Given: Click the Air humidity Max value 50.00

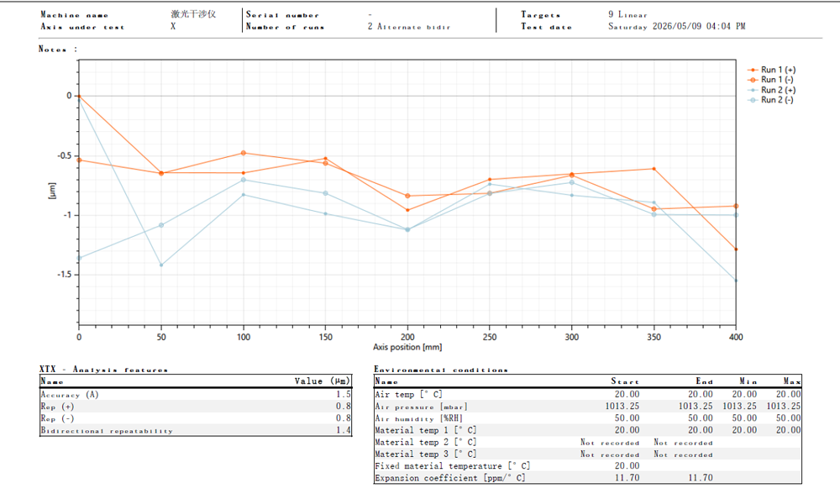Looking at the screenshot, I should (x=788, y=418).
